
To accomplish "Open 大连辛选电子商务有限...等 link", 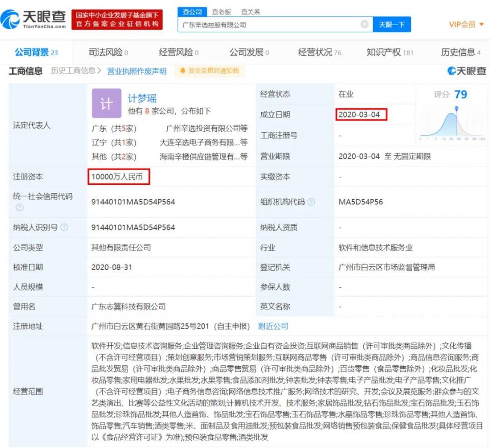I will (x=204, y=143).
